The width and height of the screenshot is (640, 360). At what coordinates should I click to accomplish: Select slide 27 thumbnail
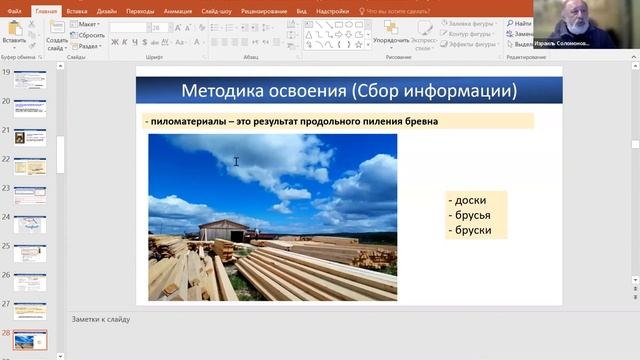(x=30, y=311)
